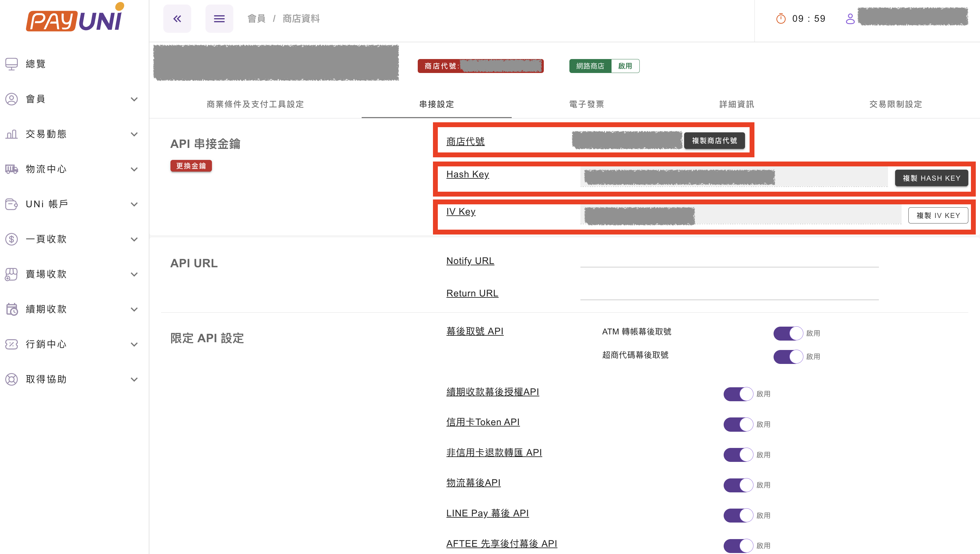Toggle the LINE Pay 幕後 API switch

(x=738, y=515)
